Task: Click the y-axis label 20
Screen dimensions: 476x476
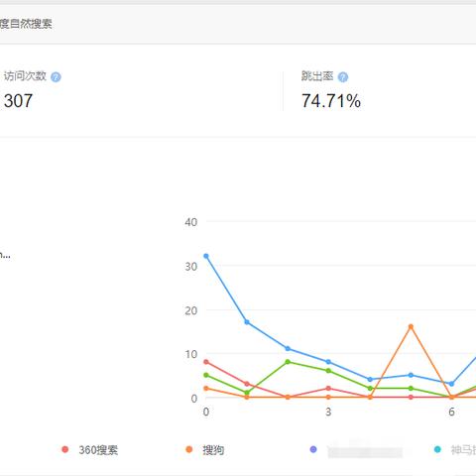Action: point(191,310)
